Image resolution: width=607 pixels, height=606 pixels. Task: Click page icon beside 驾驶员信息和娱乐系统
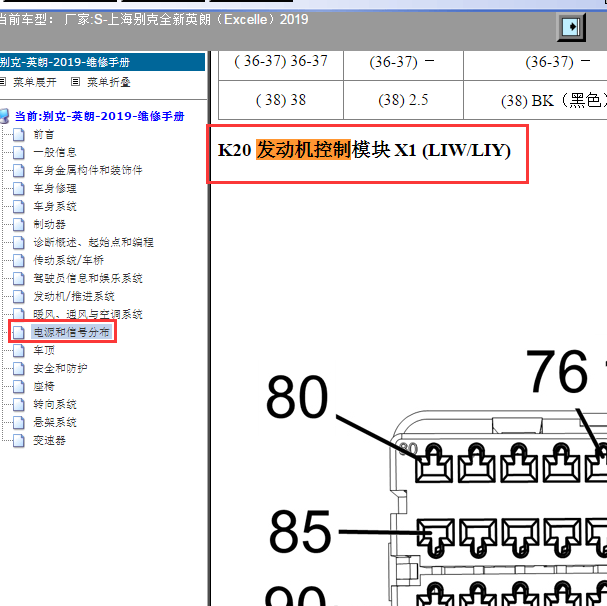coord(18,279)
